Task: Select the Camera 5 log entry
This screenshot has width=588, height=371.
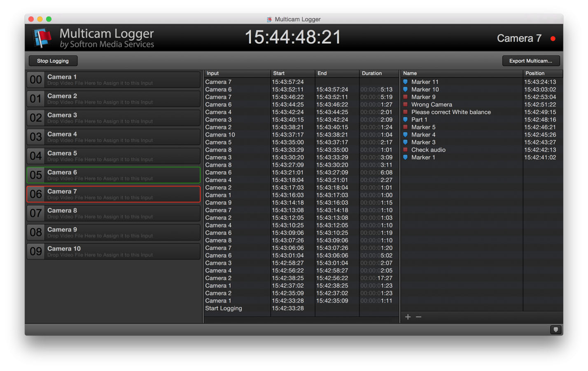Action: click(x=218, y=142)
